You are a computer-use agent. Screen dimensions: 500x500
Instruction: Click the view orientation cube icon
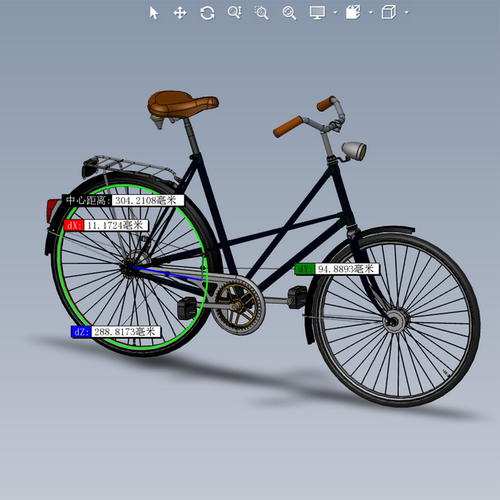pos(389,13)
